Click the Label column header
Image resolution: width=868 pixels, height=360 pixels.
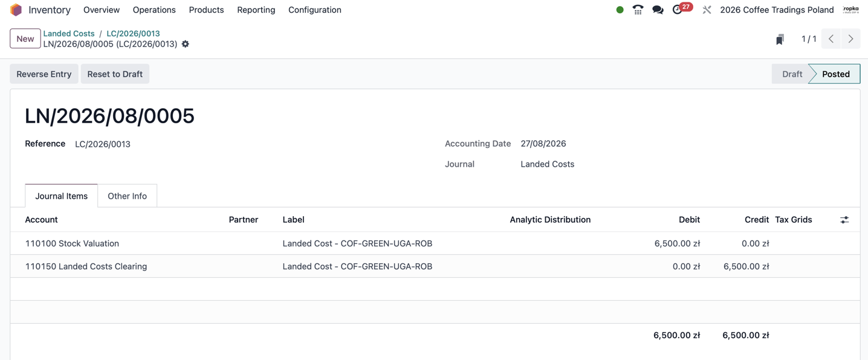pos(293,220)
